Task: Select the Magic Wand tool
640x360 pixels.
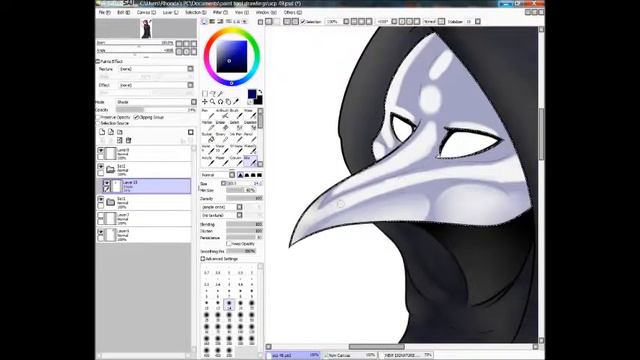Action: coord(220,94)
